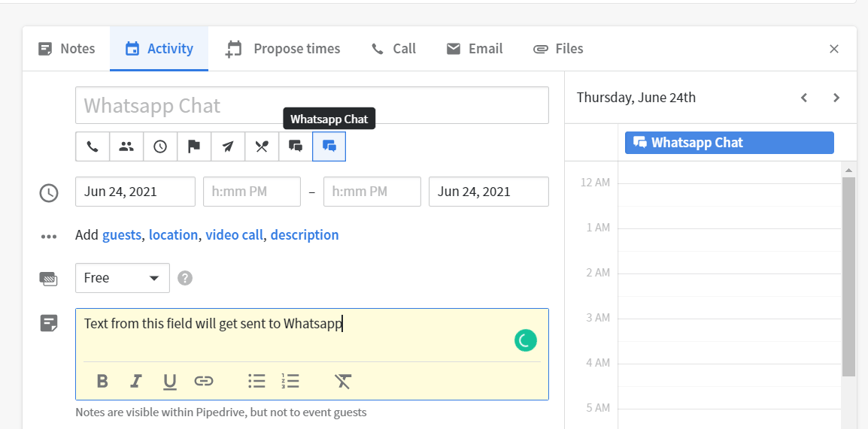This screenshot has height=429, width=868.
Task: Add a numbered list to note
Action: tap(290, 381)
